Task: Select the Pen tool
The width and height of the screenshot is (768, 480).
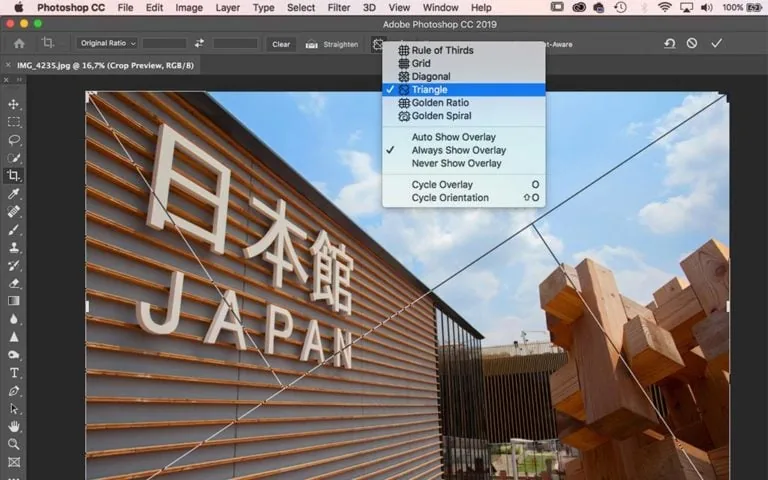Action: tap(14, 391)
